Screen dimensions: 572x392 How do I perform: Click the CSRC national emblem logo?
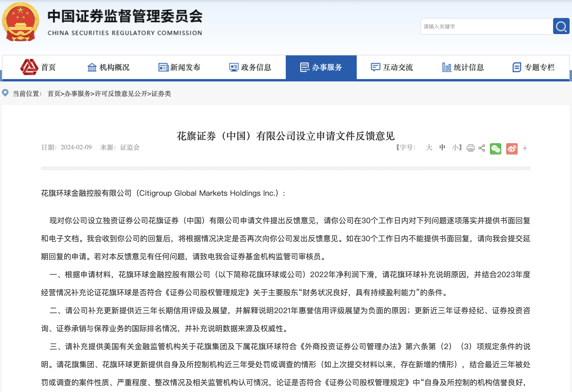tap(20, 22)
